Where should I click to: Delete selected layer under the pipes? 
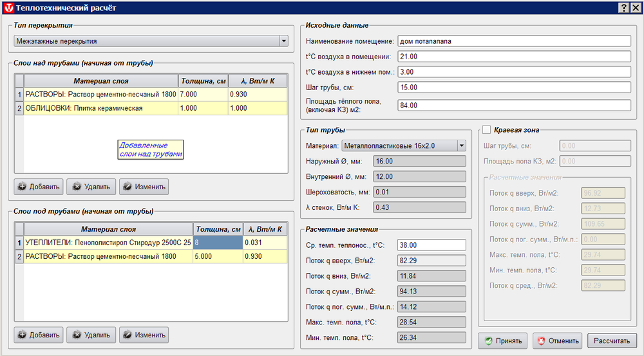pyautogui.click(x=91, y=335)
